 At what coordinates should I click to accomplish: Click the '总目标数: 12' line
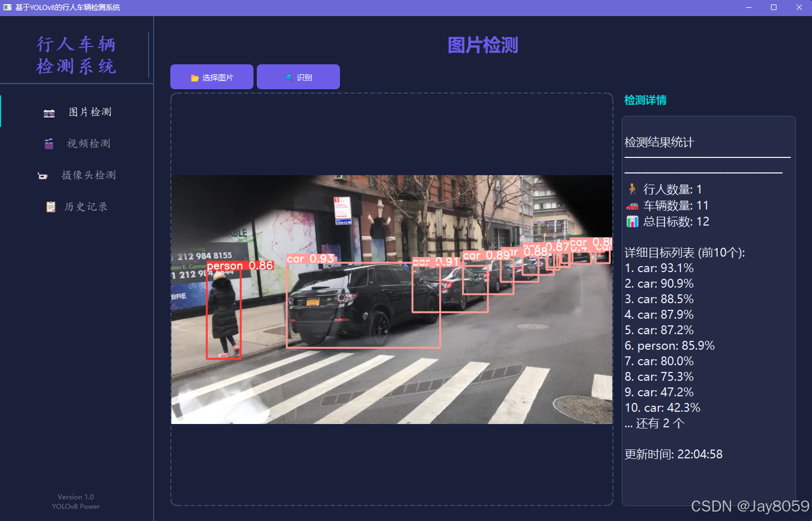point(668,222)
